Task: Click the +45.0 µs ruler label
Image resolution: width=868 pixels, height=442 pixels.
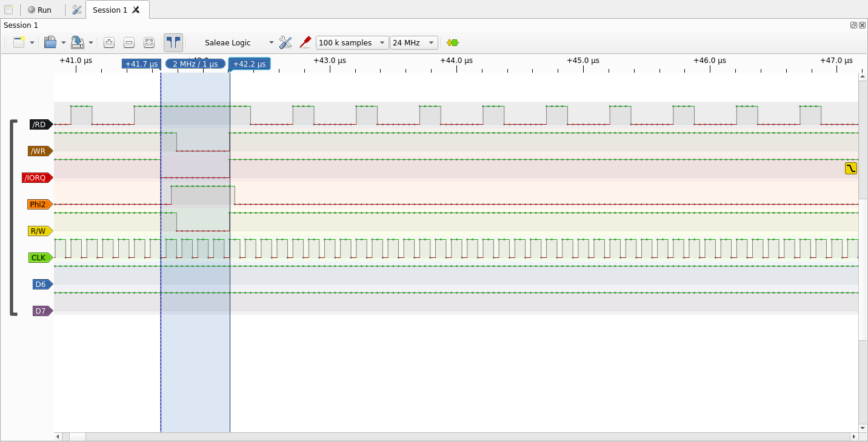Action: click(x=583, y=61)
